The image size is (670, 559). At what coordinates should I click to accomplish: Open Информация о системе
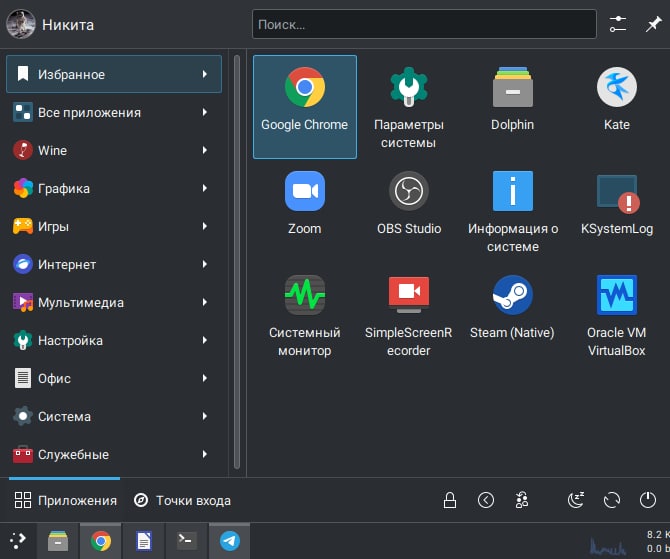[x=513, y=211]
